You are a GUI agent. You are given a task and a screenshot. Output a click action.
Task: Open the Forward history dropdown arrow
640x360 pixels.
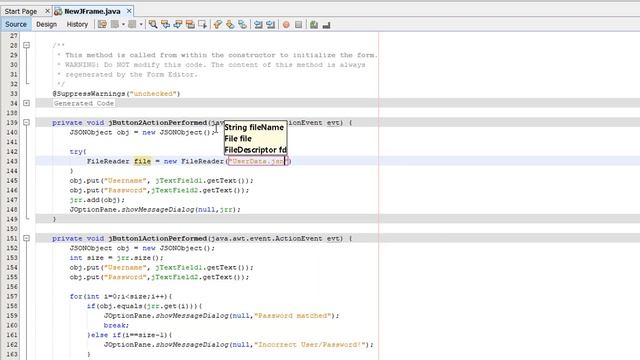pos(141,24)
